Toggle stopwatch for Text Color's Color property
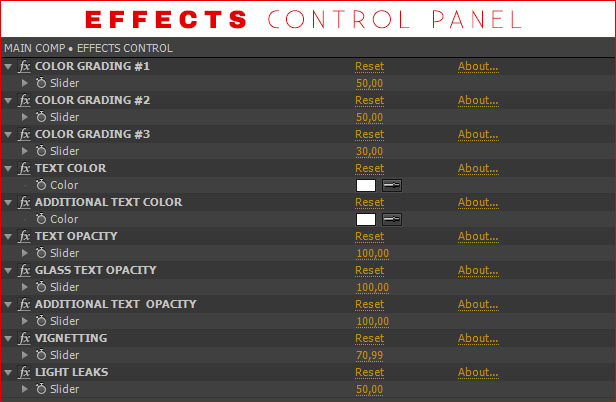The height and width of the screenshot is (402, 616). pyautogui.click(x=41, y=186)
